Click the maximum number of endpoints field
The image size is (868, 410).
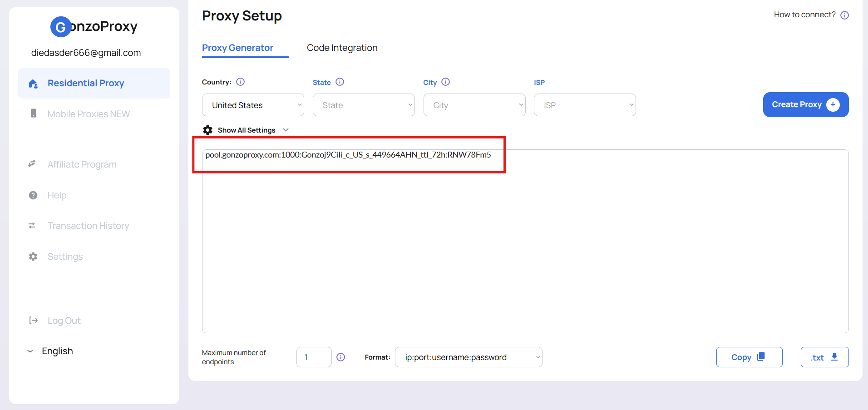point(314,357)
